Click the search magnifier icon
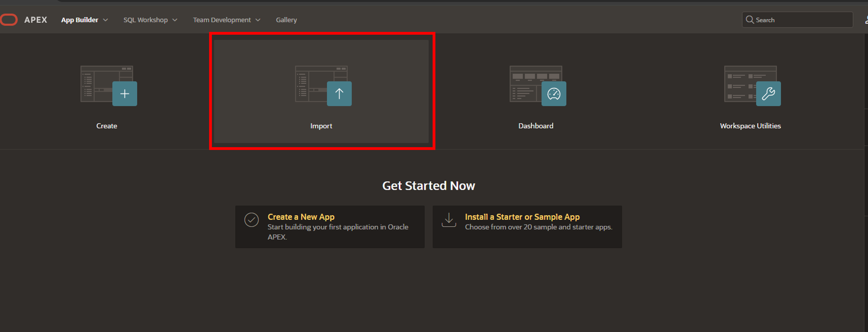 [x=749, y=20]
